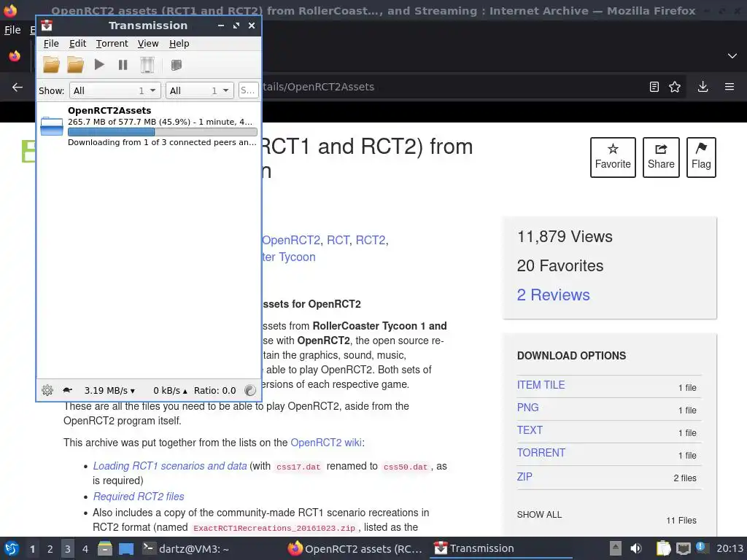The image size is (747, 560).
Task: Click the statistics icon beside Ratio
Action: [250, 391]
